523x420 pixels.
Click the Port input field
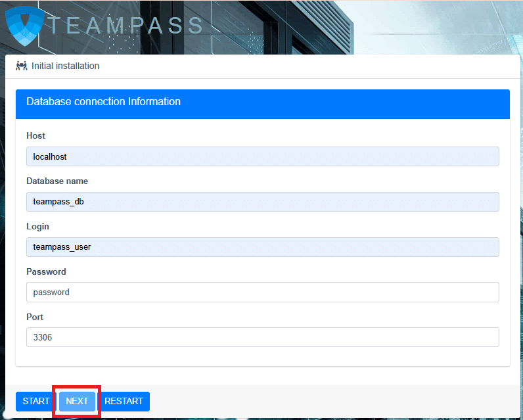click(x=263, y=337)
